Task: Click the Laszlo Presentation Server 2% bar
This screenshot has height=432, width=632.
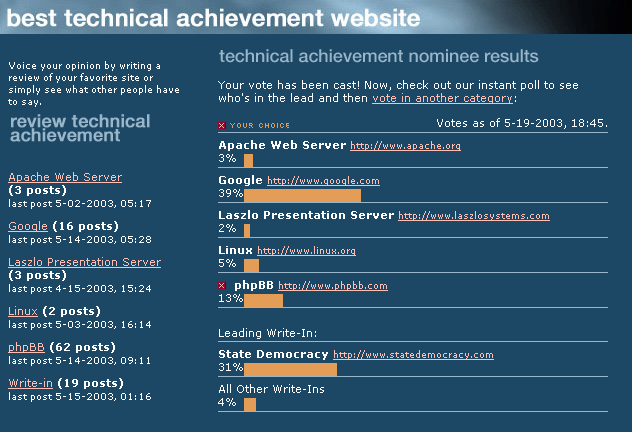Action: pos(247,231)
